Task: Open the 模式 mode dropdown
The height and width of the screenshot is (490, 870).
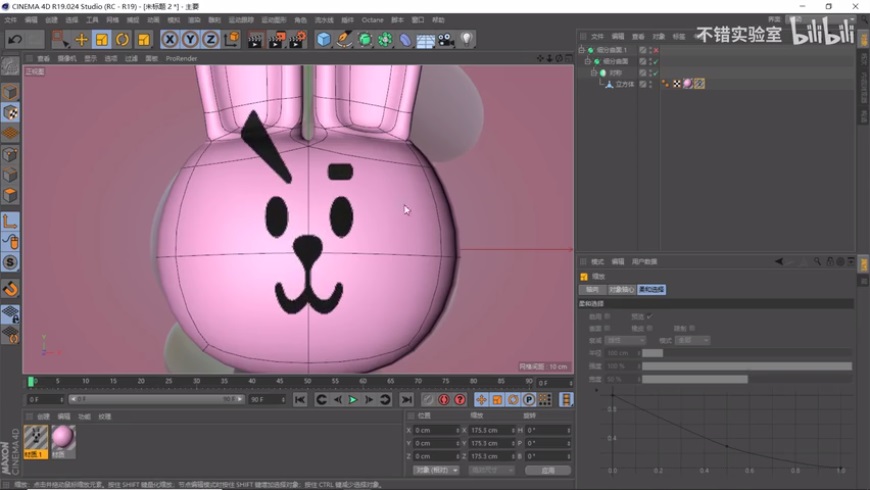Action: (692, 340)
